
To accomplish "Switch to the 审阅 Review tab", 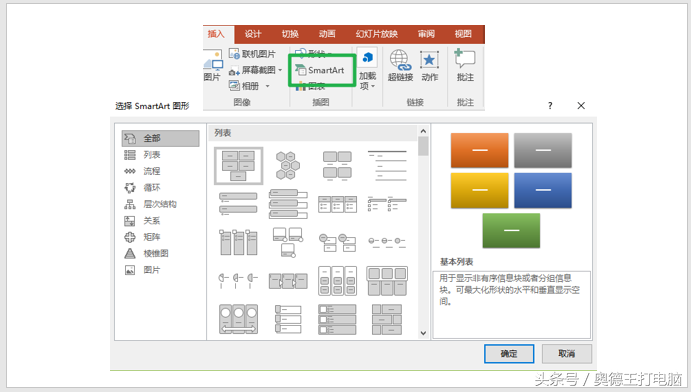I will tap(426, 34).
